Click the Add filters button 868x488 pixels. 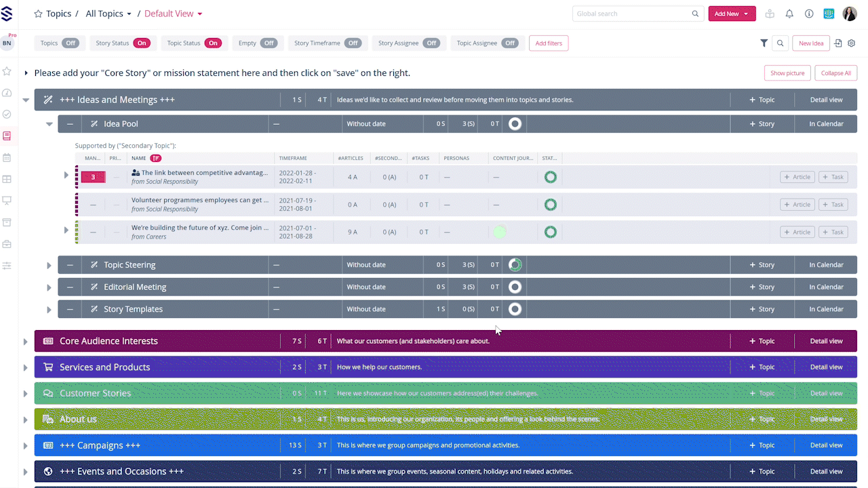[x=549, y=43]
